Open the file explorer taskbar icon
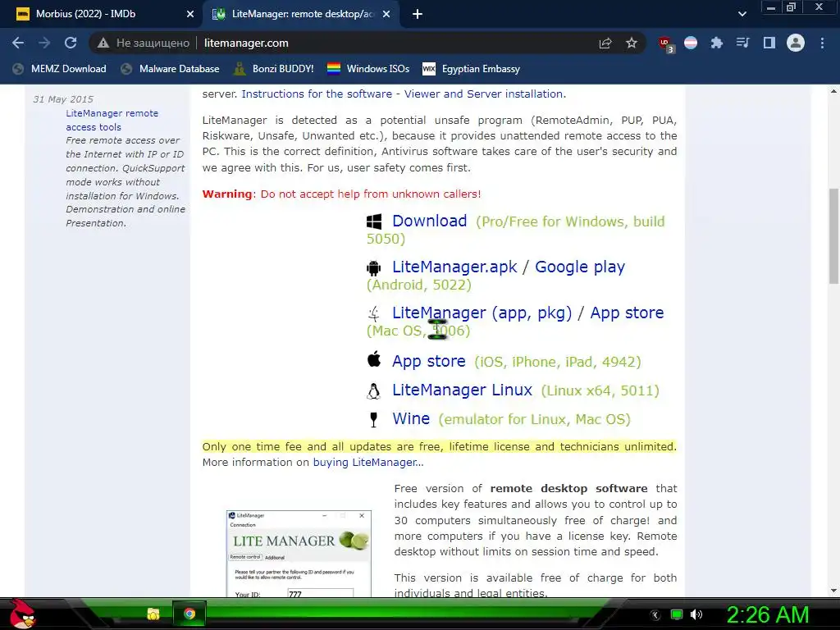 [x=153, y=614]
